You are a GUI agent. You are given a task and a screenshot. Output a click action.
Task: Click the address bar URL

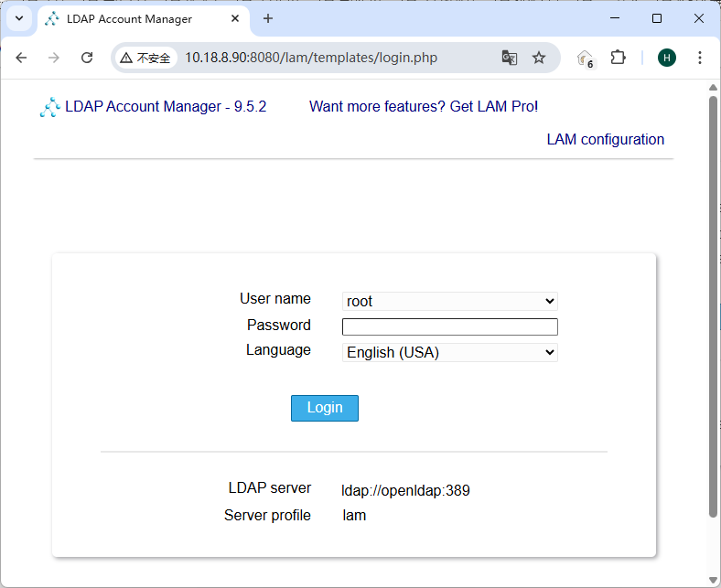tap(311, 58)
